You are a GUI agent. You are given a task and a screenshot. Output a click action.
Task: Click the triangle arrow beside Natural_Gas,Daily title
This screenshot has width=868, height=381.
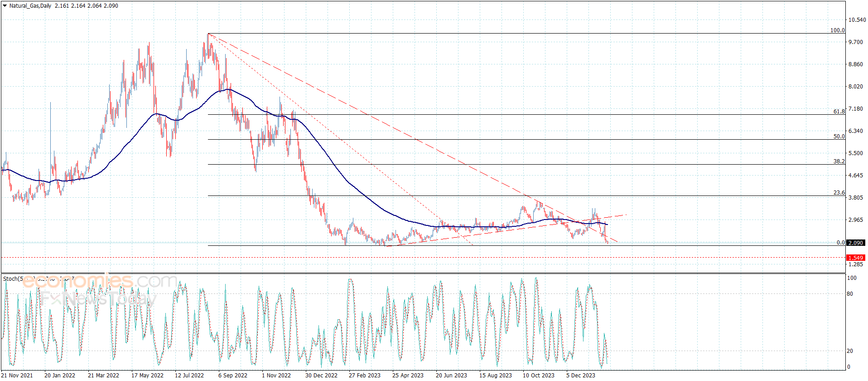click(5, 6)
